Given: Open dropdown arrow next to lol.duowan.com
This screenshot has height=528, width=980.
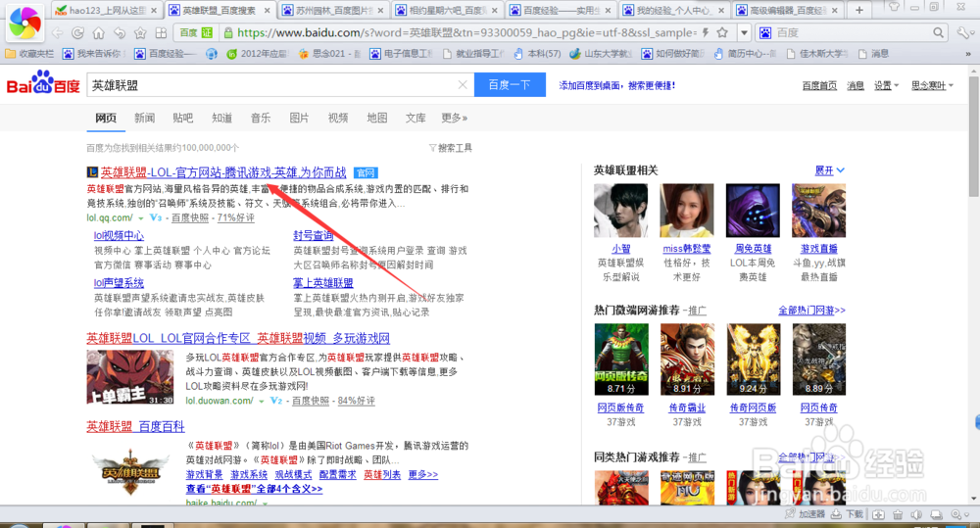Looking at the screenshot, I should [x=262, y=402].
